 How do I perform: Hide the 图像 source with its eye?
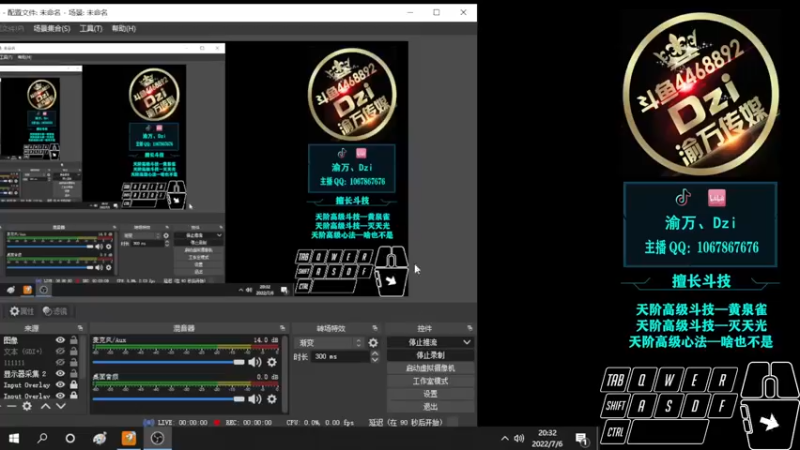click(x=60, y=340)
